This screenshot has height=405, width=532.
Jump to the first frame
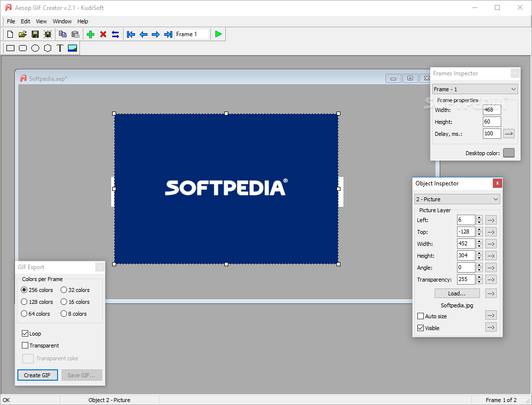click(131, 34)
